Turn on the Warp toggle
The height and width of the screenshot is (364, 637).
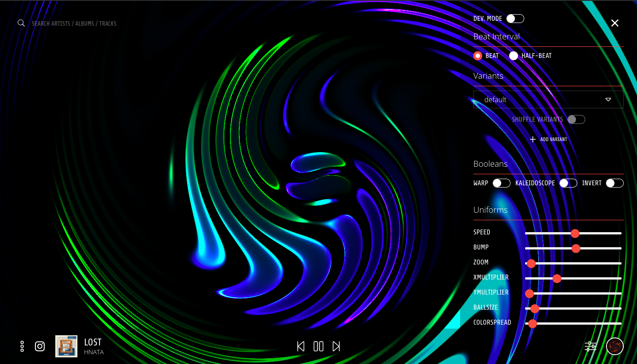click(x=502, y=183)
